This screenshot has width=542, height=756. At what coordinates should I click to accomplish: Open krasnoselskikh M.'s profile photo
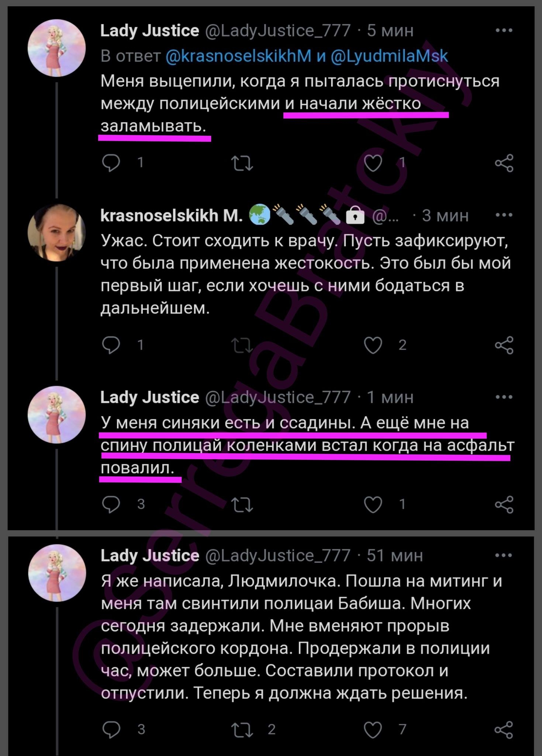point(56,233)
